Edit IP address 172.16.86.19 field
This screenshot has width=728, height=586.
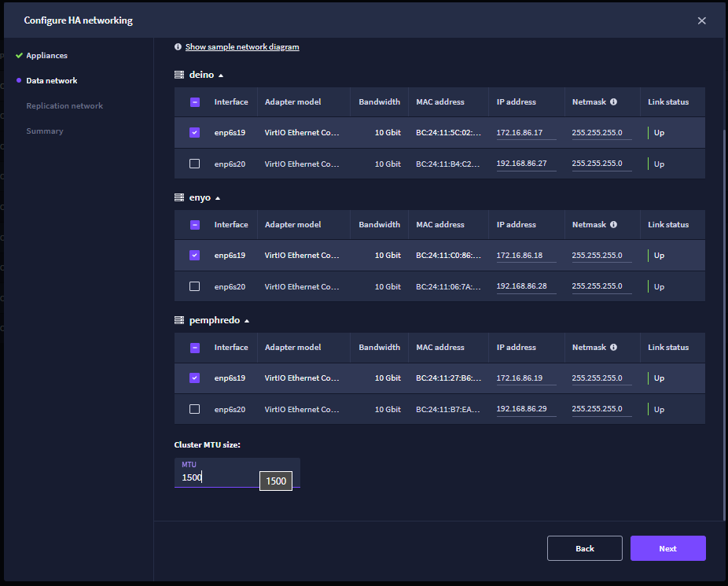[x=526, y=378]
